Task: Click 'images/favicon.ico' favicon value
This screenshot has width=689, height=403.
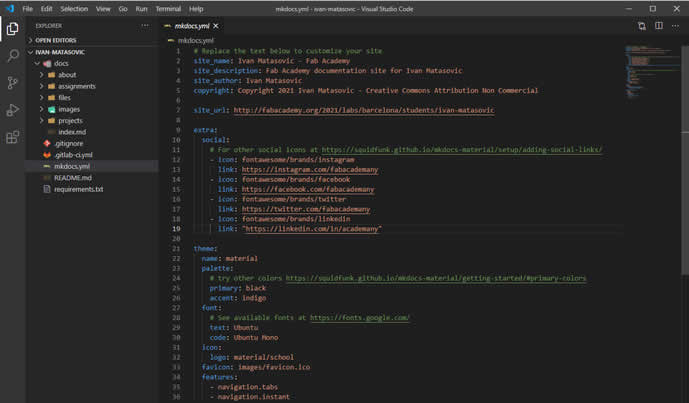Action: 274,367
